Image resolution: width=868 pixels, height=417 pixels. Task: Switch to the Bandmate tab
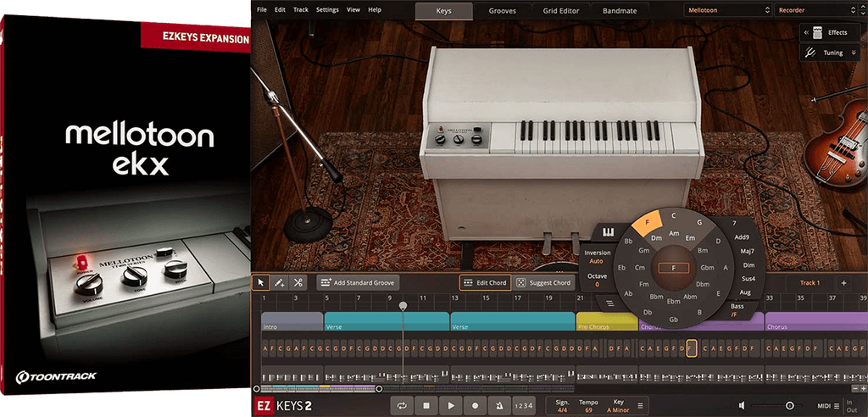tap(620, 10)
